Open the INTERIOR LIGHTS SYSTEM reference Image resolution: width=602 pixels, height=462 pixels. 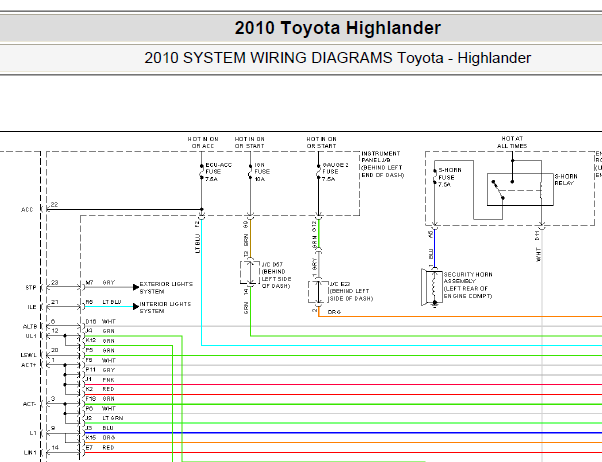[165, 307]
